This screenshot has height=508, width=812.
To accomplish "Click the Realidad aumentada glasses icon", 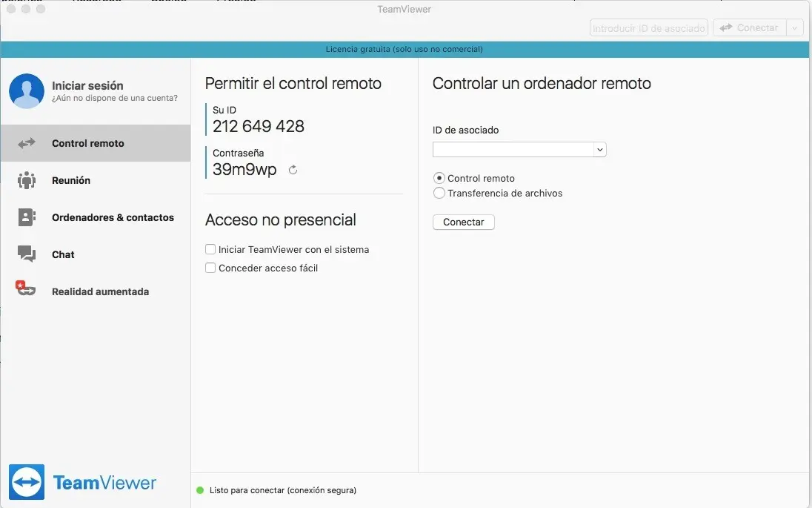I will pos(25,288).
